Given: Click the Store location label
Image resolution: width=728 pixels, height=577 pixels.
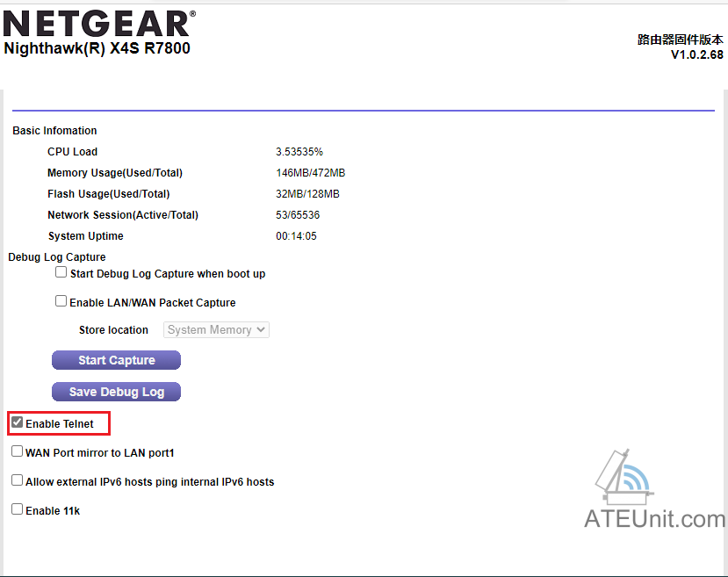Looking at the screenshot, I should [114, 330].
